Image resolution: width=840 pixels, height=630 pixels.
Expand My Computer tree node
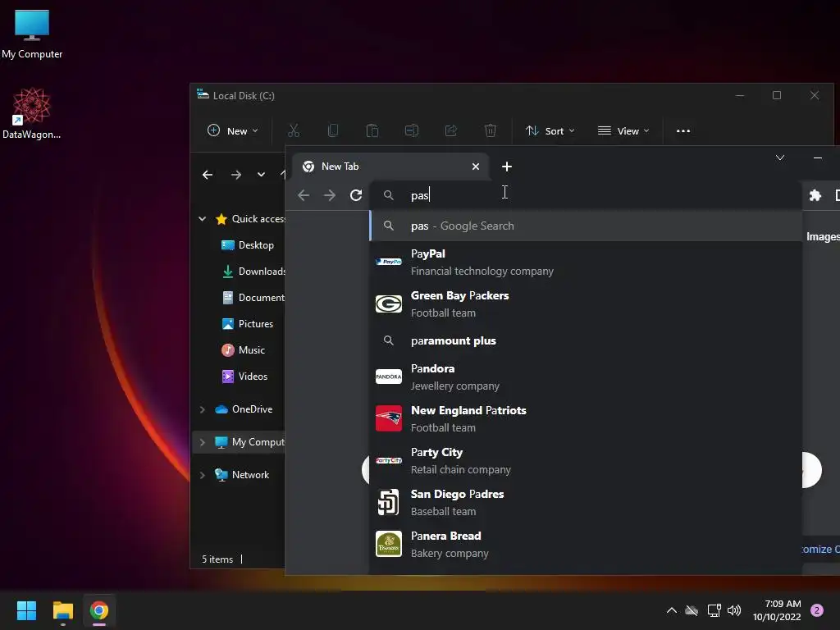pos(203,442)
